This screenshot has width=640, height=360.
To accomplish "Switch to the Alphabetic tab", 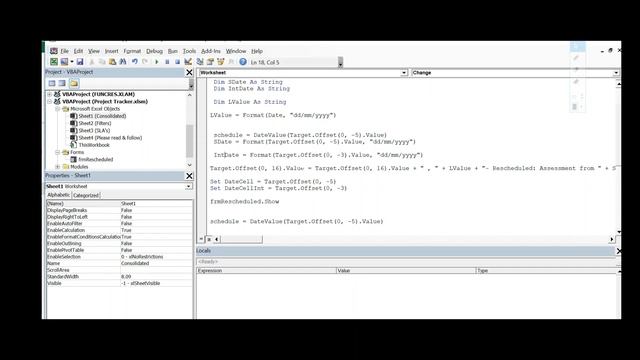I will [58, 195].
